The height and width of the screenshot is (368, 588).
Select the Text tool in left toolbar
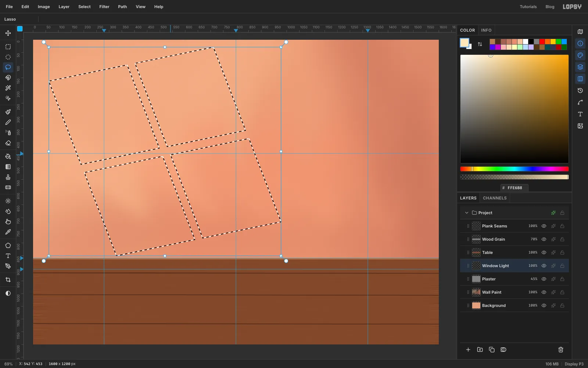8,256
